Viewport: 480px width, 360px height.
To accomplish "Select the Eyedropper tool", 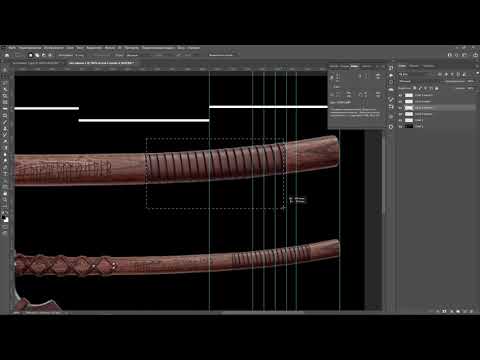I will pyautogui.click(x=5, y=109).
